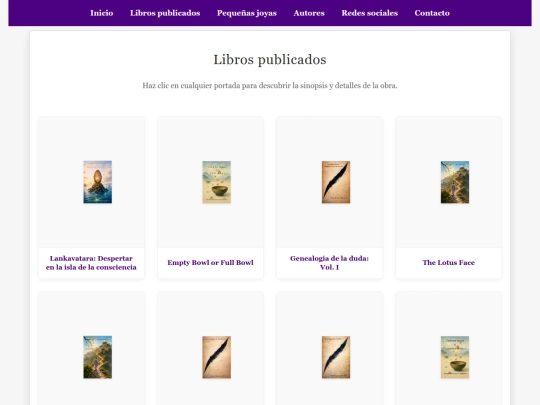Open the Genealogía de la duda Vol. I cover

click(336, 182)
